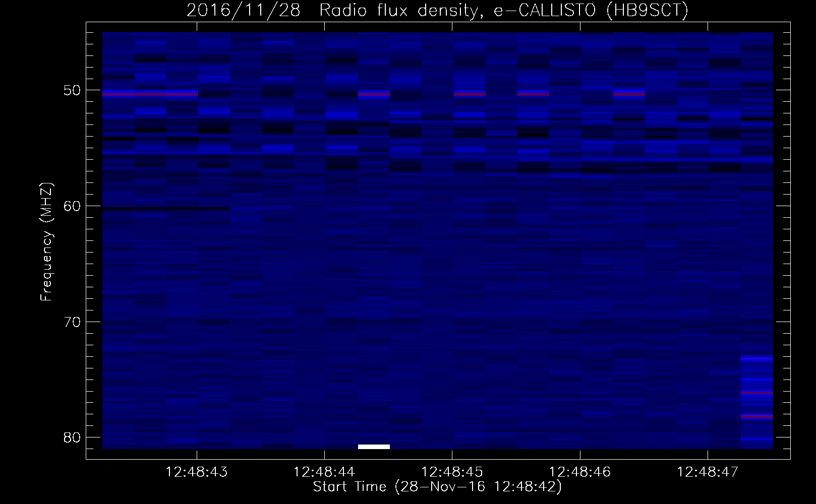Screen dimensions: 816x504
Task: Click the 50 frequency tick label
Action: point(73,91)
